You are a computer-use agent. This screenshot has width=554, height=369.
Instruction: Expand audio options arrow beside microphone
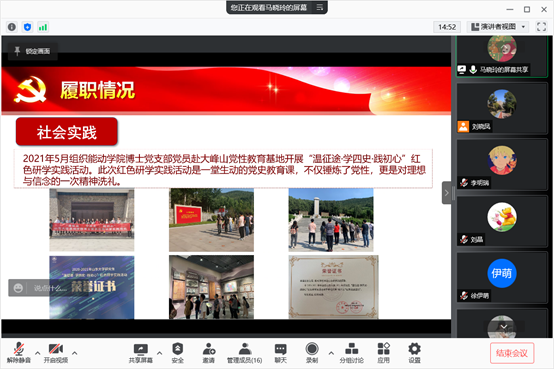[37, 353]
